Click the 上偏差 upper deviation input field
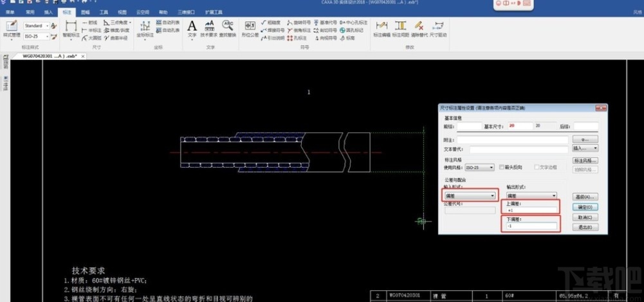The width and height of the screenshot is (644, 302). tap(531, 209)
